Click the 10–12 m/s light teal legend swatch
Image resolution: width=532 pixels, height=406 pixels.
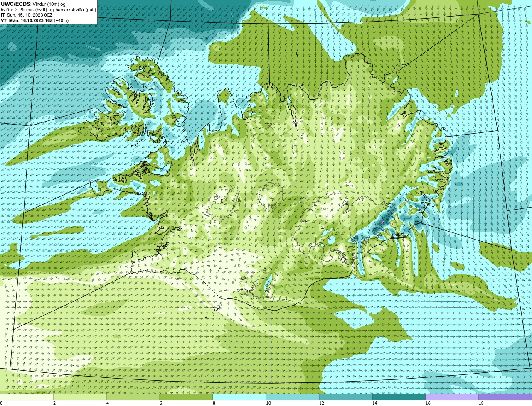[293, 397]
